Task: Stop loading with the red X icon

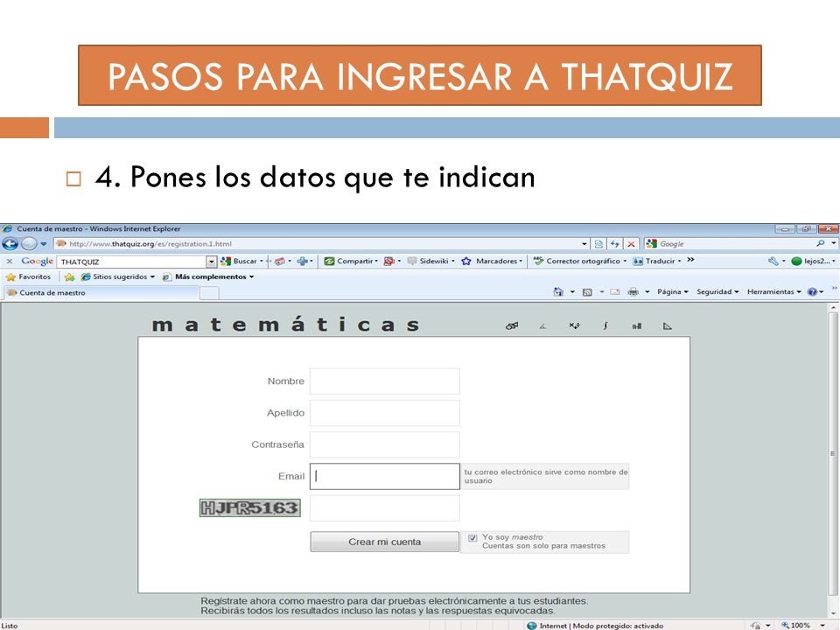Action: point(631,244)
